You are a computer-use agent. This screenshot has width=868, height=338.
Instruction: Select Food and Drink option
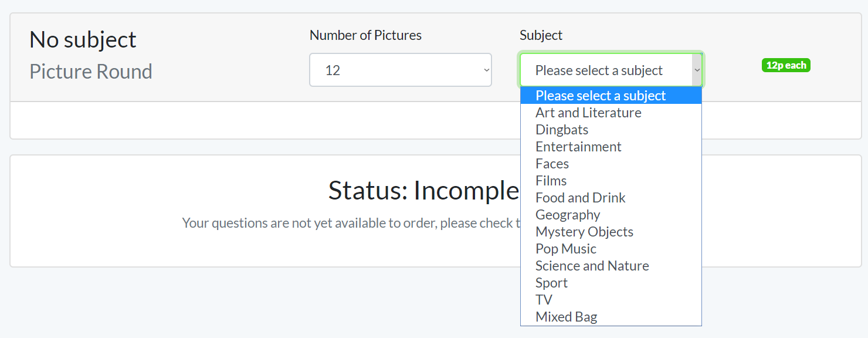(580, 198)
